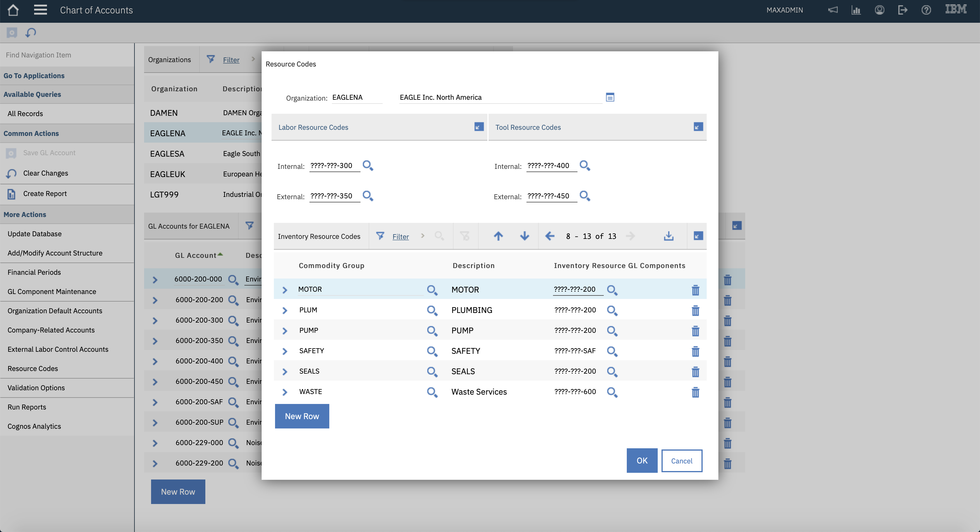Image resolution: width=980 pixels, height=532 pixels.
Task: Maximize the Labor Resource Codes section
Action: [x=479, y=127]
